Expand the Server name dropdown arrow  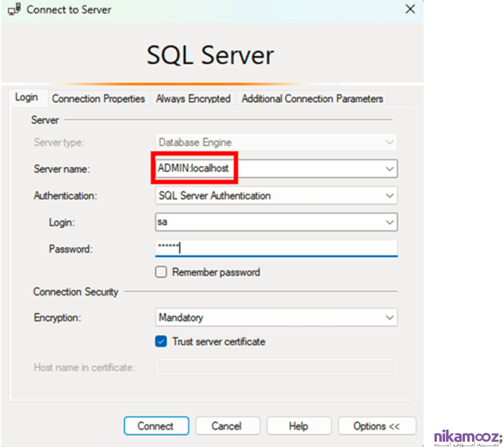point(389,168)
